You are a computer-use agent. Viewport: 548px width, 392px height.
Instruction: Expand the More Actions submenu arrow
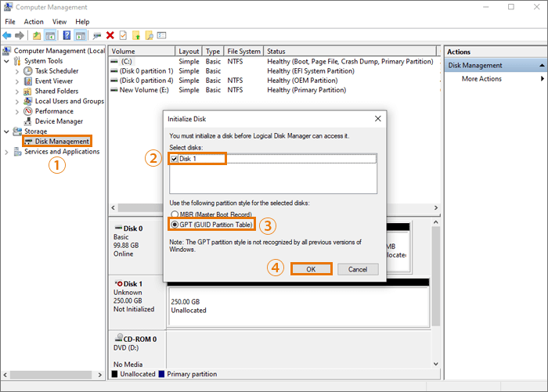click(x=542, y=78)
